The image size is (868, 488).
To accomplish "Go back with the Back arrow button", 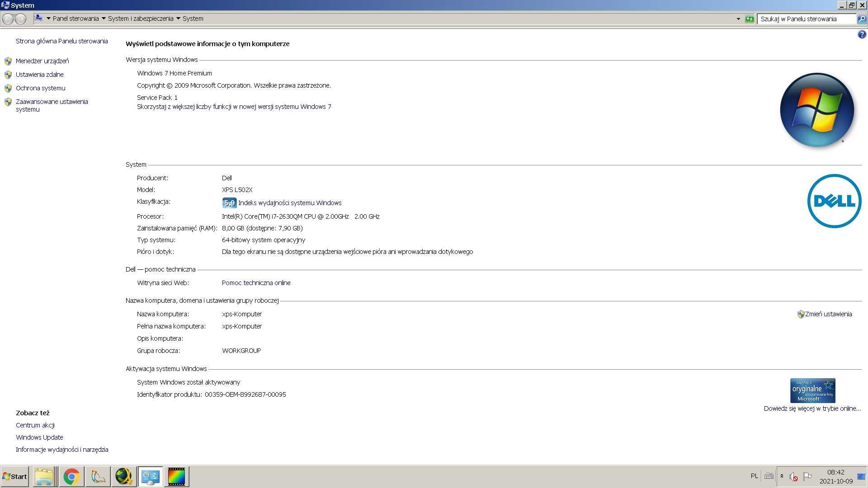I will 8,19.
